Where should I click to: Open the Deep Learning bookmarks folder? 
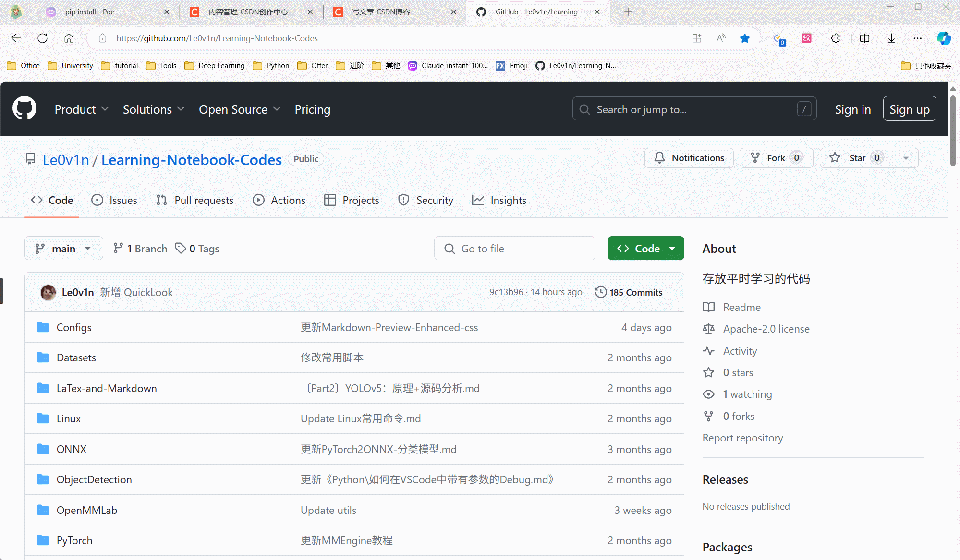coord(215,66)
